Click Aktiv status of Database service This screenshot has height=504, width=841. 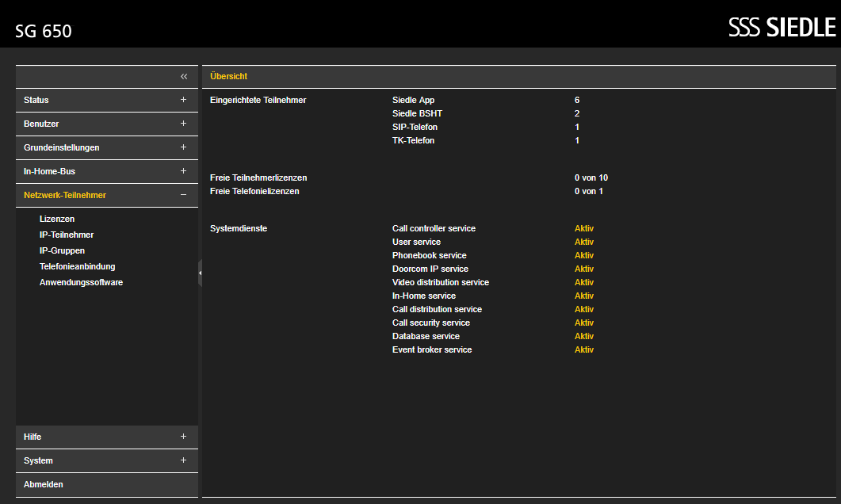(x=584, y=336)
